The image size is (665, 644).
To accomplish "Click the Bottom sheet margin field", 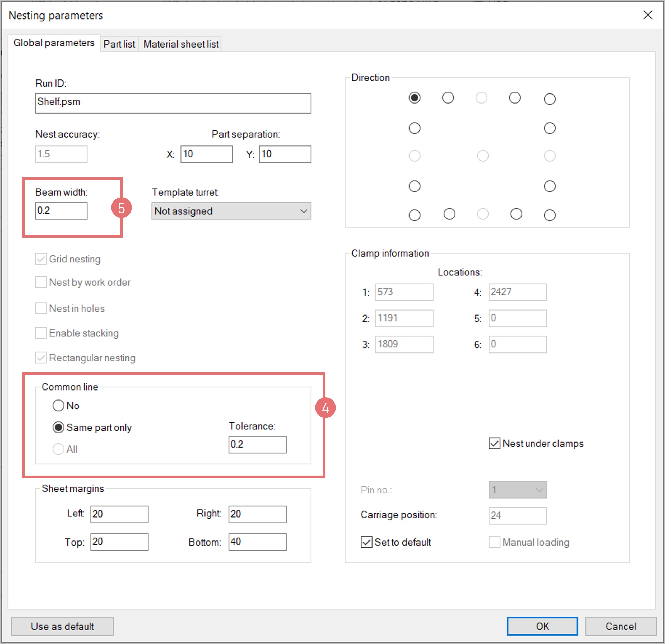I will pyautogui.click(x=257, y=542).
